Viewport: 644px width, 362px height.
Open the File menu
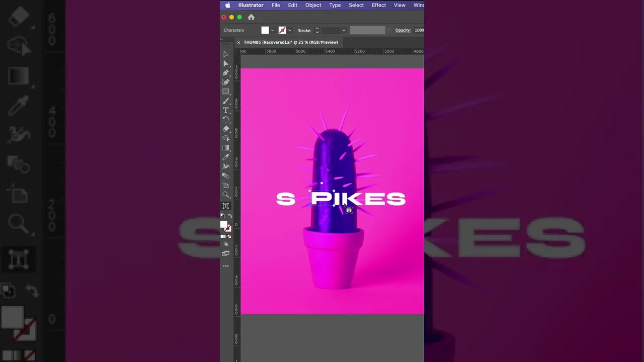(x=276, y=5)
